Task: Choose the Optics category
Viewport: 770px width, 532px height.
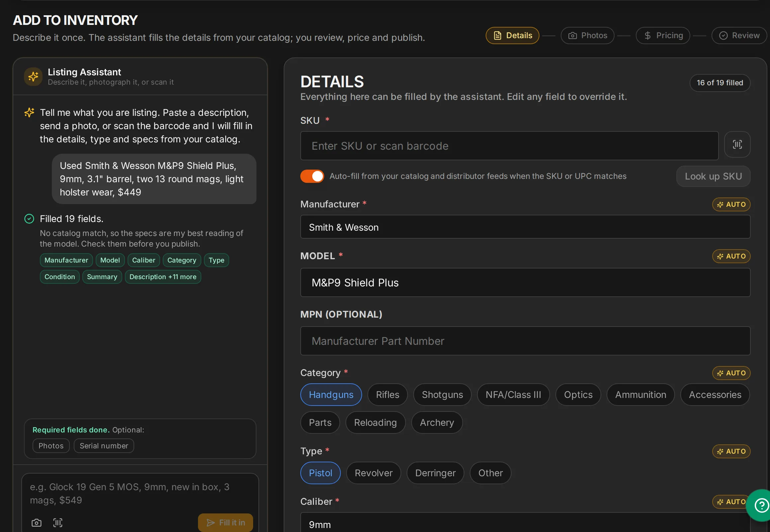Action: tap(578, 394)
